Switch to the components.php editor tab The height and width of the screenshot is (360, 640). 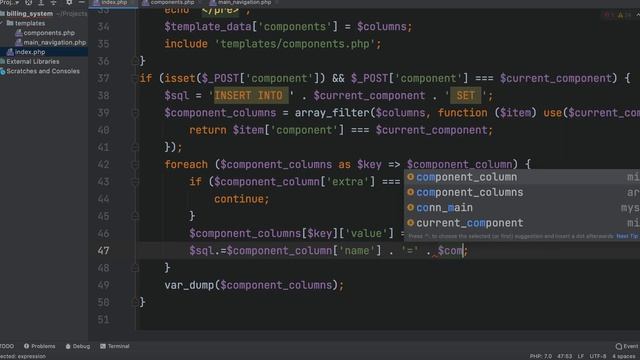click(x=171, y=3)
